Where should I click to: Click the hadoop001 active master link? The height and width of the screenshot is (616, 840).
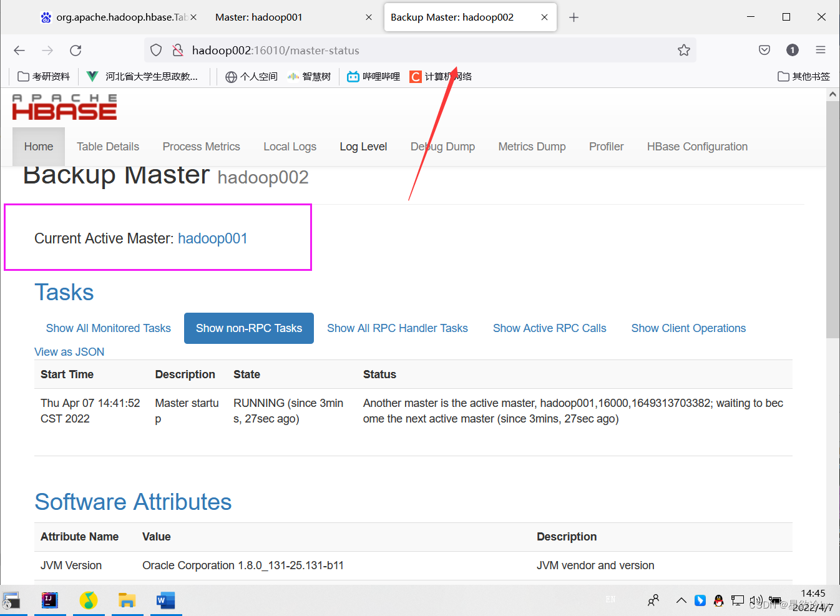tap(213, 238)
